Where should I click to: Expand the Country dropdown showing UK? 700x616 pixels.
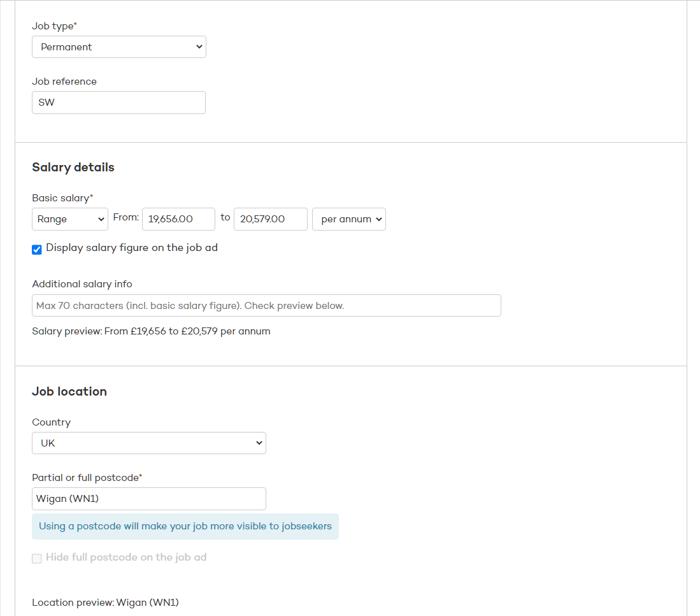148,443
